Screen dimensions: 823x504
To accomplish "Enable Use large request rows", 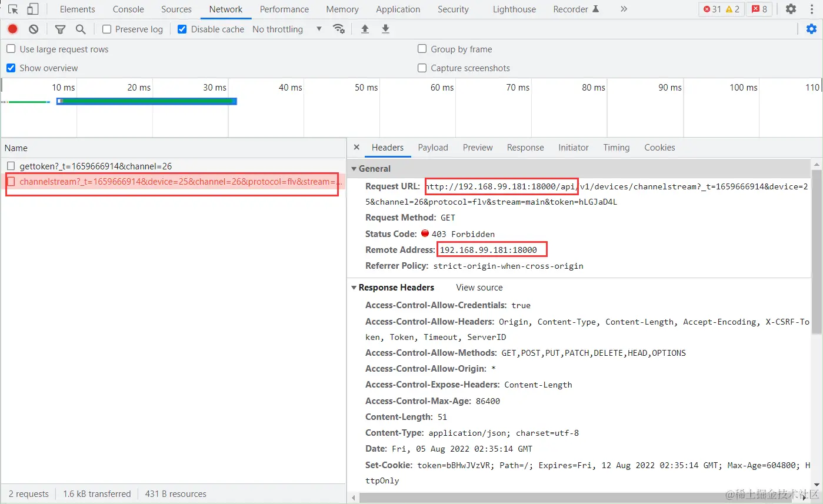I will click(11, 49).
